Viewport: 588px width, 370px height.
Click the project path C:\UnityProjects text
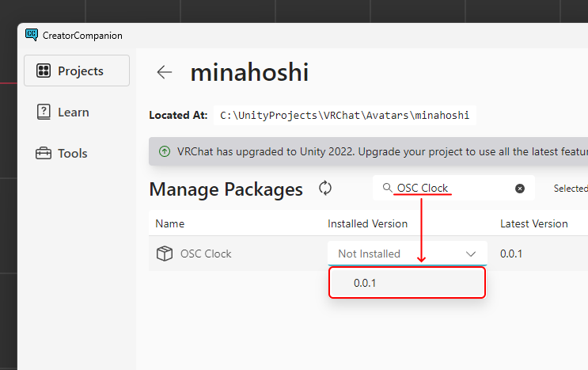coord(346,116)
